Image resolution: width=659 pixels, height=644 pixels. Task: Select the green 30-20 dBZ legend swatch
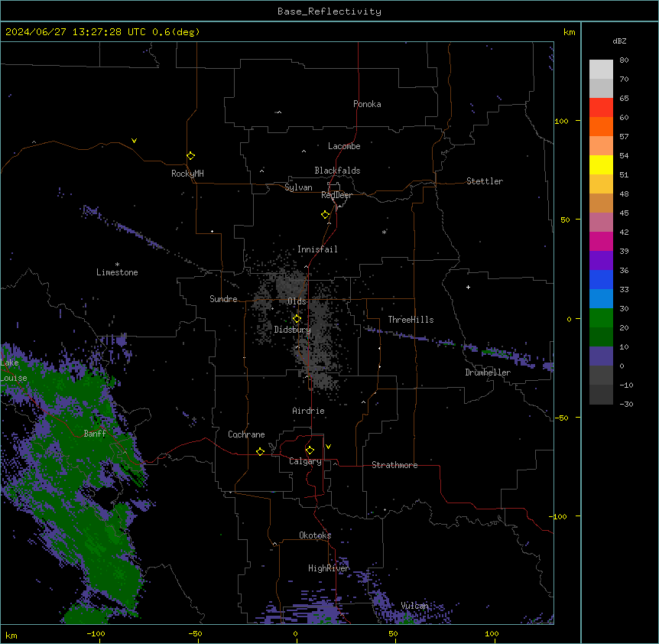click(x=601, y=318)
